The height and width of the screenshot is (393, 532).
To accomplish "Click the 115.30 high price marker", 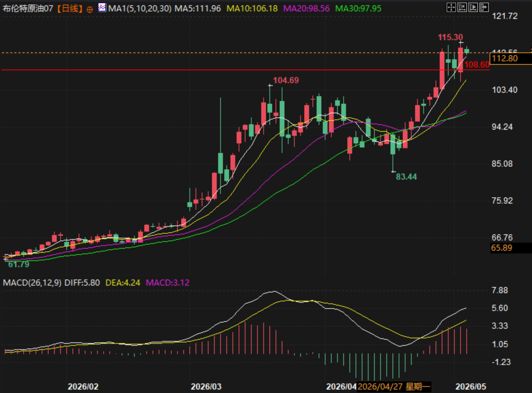I will (450, 37).
